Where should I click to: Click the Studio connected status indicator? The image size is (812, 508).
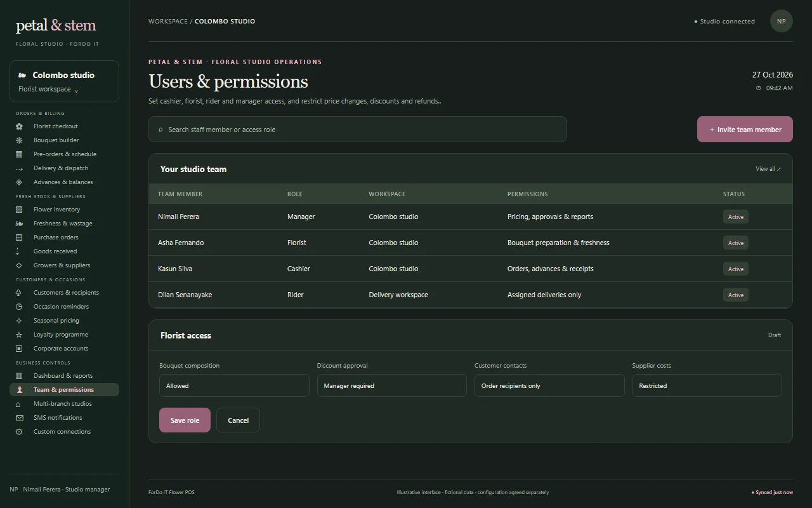[x=725, y=21]
